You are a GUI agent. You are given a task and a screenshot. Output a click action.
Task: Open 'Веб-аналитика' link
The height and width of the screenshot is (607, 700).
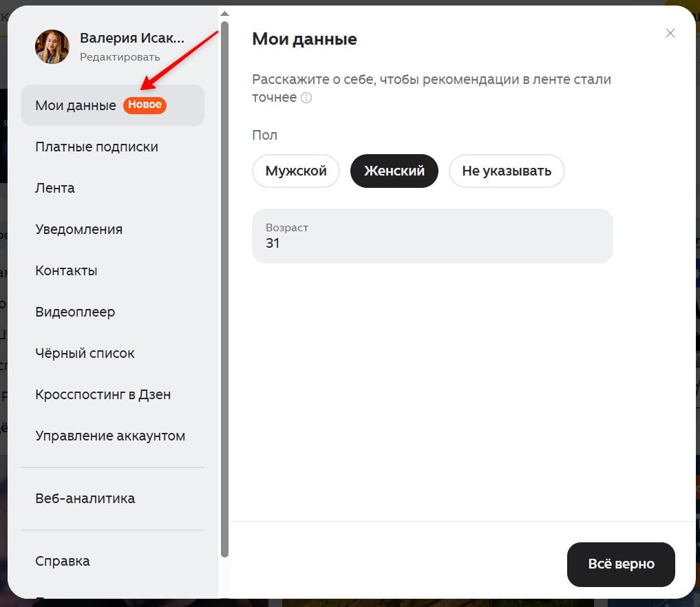112,498
